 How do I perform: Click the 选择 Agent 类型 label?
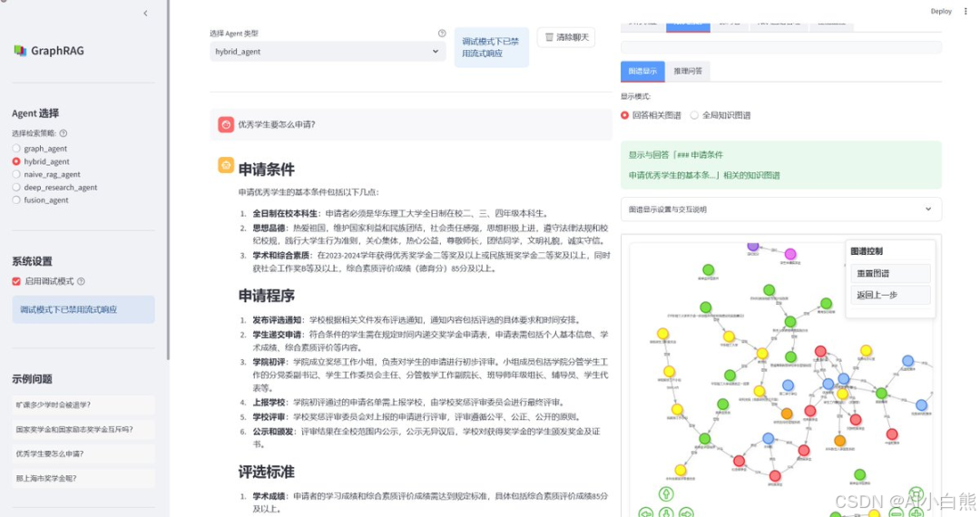pyautogui.click(x=234, y=34)
